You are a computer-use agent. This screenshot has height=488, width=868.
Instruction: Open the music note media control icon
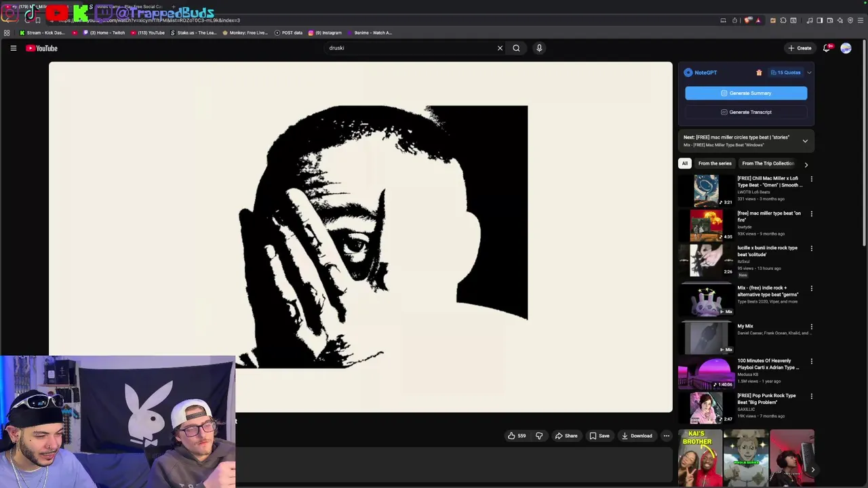pyautogui.click(x=809, y=20)
